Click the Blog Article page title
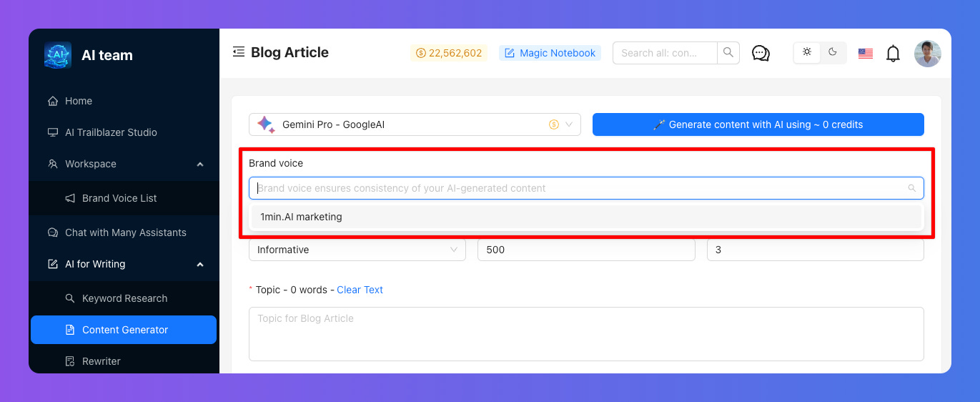The width and height of the screenshot is (980, 402). [x=289, y=52]
